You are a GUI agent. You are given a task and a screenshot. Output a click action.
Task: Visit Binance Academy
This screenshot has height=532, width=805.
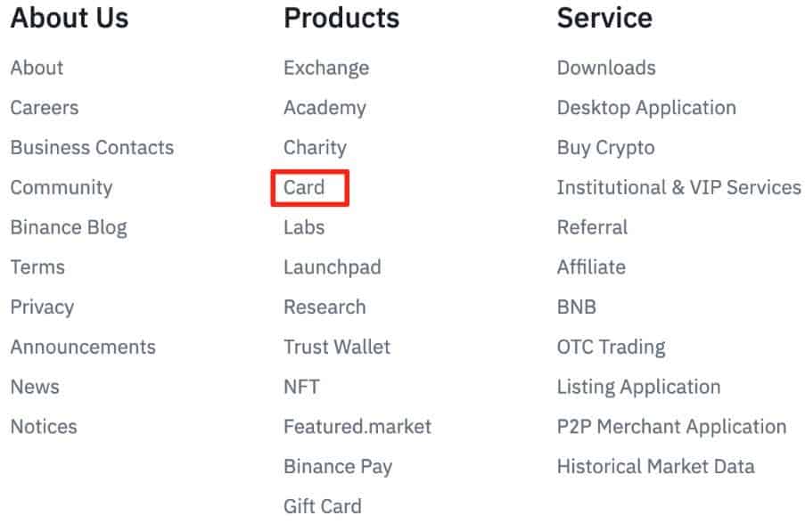click(x=324, y=108)
